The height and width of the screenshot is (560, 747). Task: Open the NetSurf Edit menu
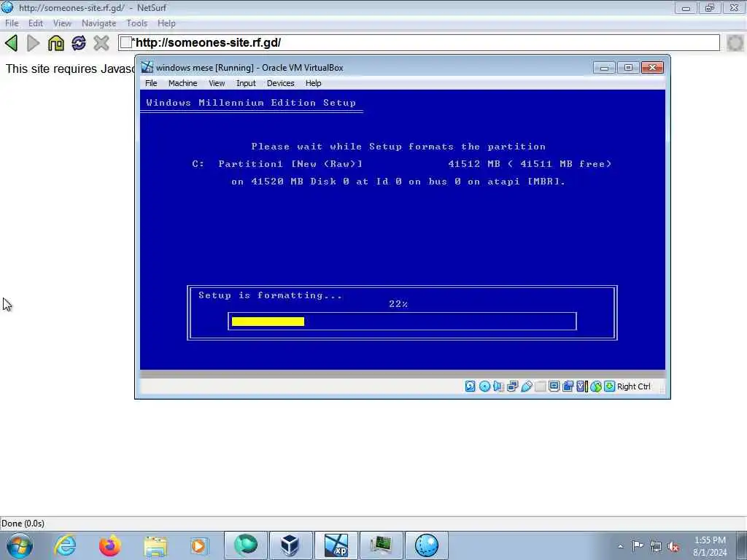tap(36, 23)
